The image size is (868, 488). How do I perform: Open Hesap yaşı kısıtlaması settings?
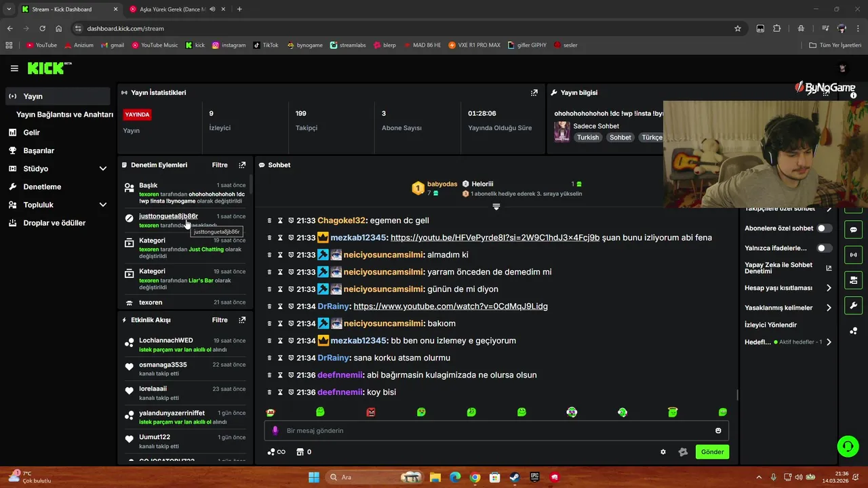tap(788, 288)
